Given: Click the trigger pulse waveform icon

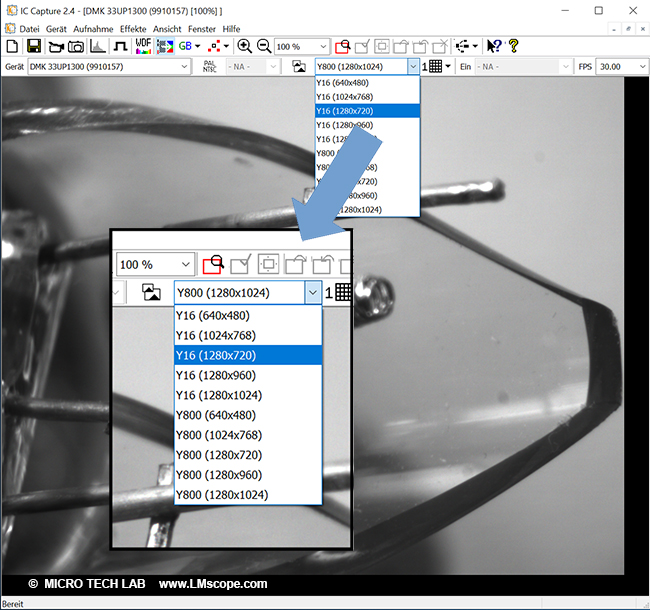Looking at the screenshot, I should coord(119,47).
